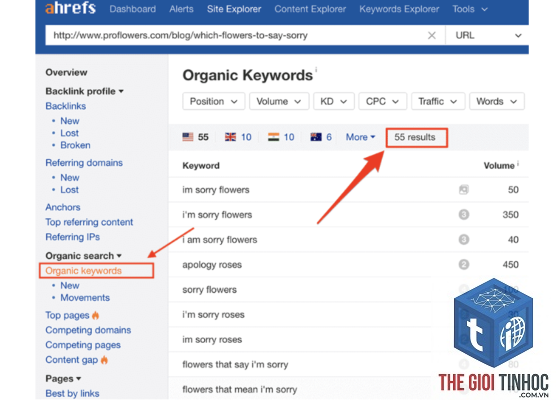
Task: Open Organic keywords in sidebar
Action: click(83, 271)
